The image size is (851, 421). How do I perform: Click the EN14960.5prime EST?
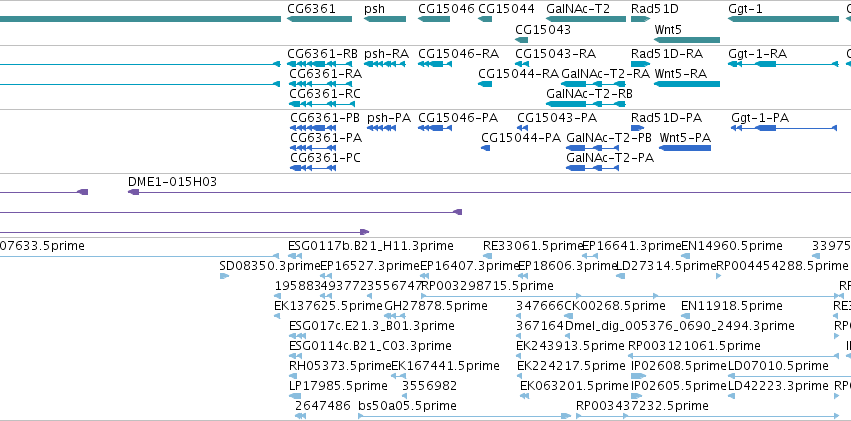[x=685, y=256]
